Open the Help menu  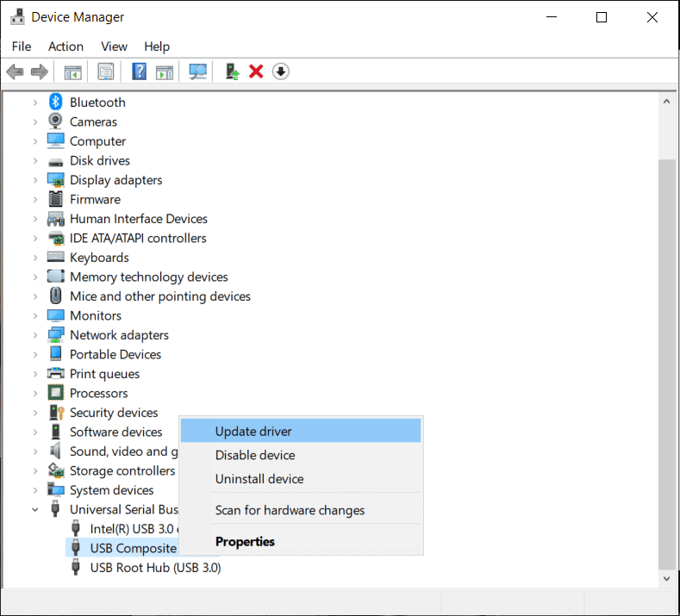coord(157,47)
